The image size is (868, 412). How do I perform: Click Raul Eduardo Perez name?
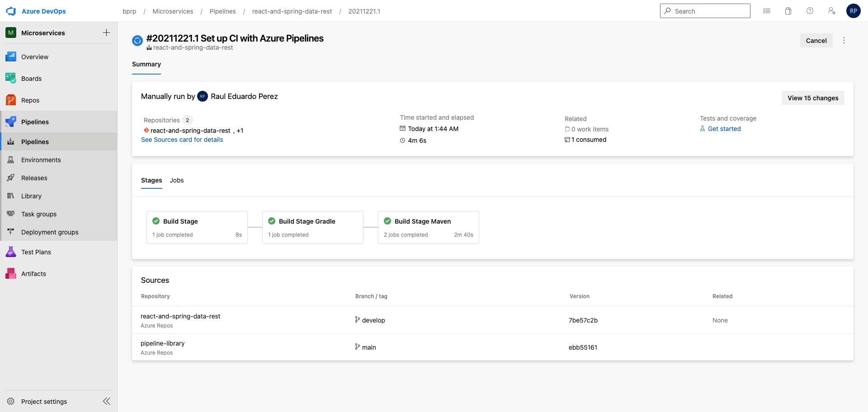[244, 96]
